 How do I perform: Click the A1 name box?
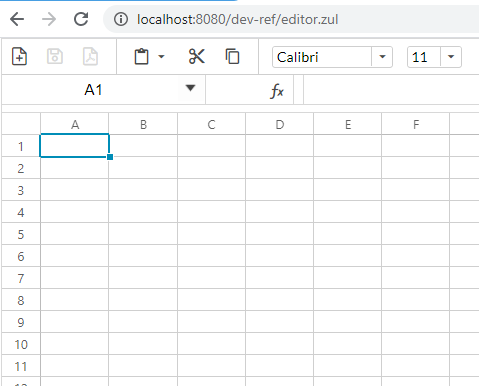click(93, 90)
